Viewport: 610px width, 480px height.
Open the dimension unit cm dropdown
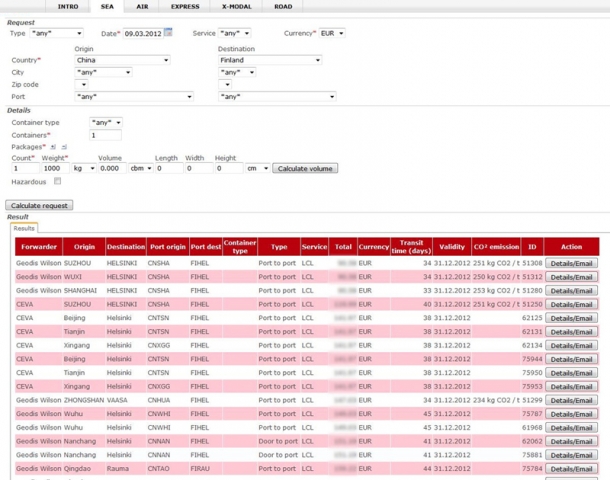[258, 168]
